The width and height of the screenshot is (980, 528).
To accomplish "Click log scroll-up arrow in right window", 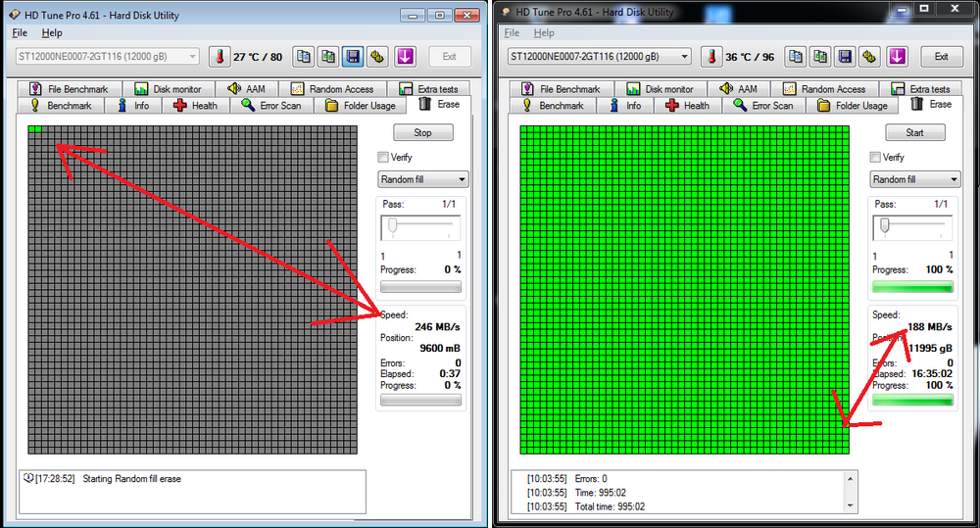I will 850,479.
